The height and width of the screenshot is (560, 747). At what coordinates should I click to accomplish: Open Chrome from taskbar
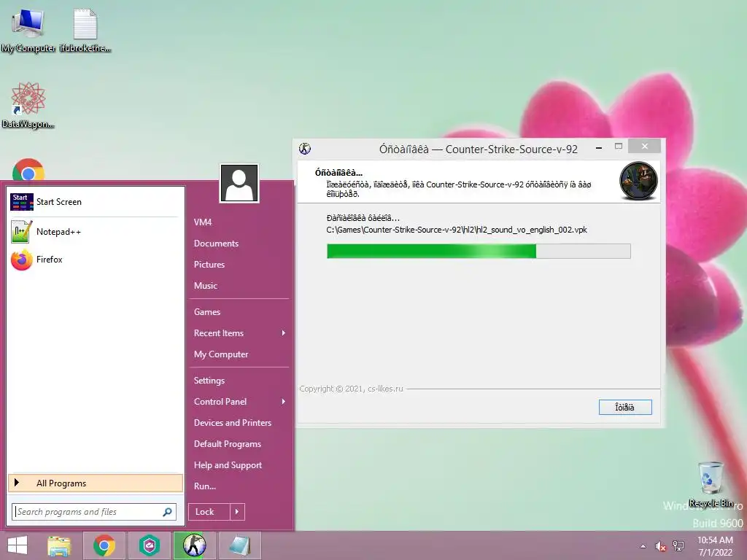coord(104,545)
